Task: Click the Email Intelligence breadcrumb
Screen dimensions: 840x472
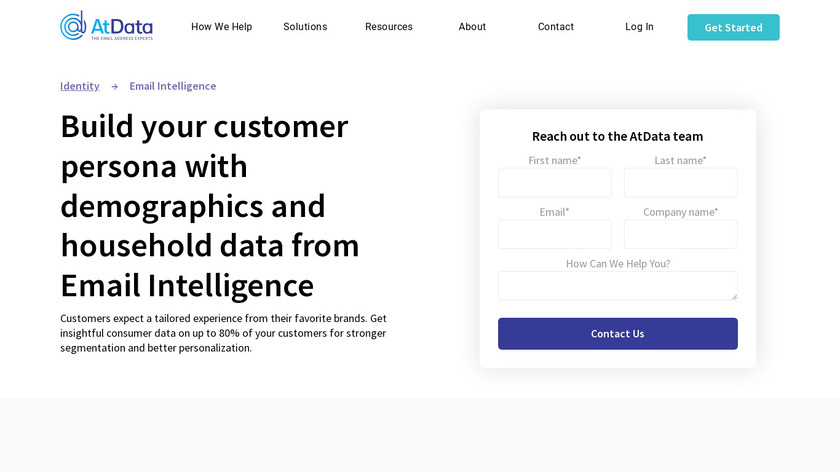Action: click(x=172, y=86)
